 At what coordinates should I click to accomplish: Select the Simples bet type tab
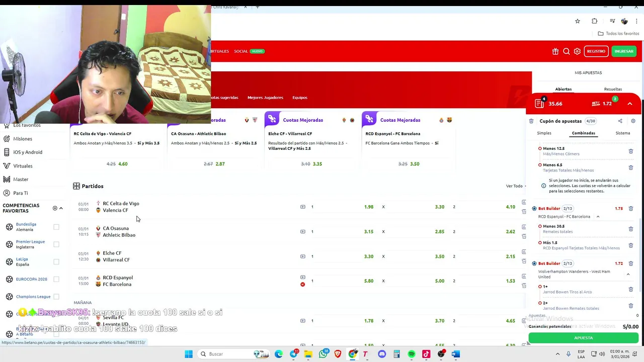(544, 133)
